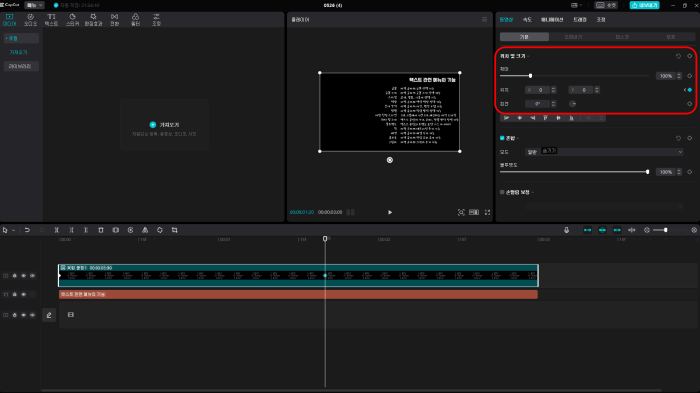Switch to the Tracking (트래킹) tab

coord(580,20)
